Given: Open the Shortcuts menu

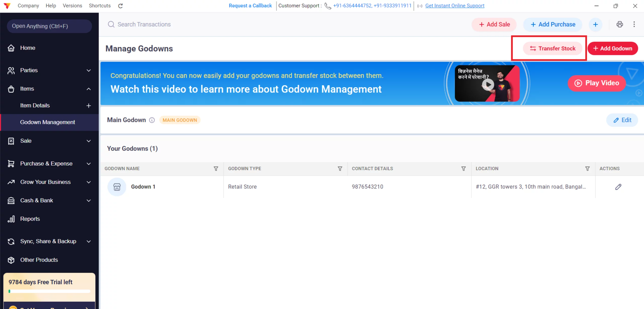Looking at the screenshot, I should [x=100, y=6].
